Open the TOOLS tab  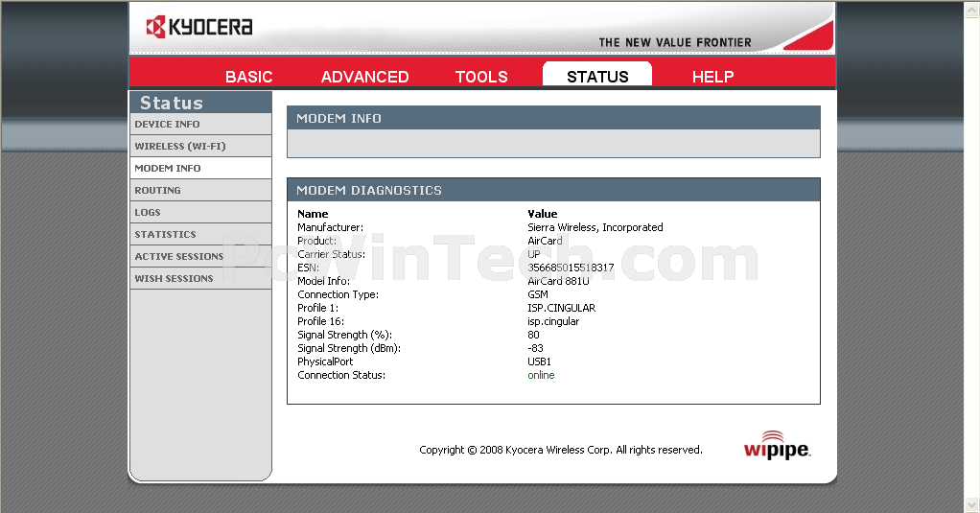coord(481,77)
